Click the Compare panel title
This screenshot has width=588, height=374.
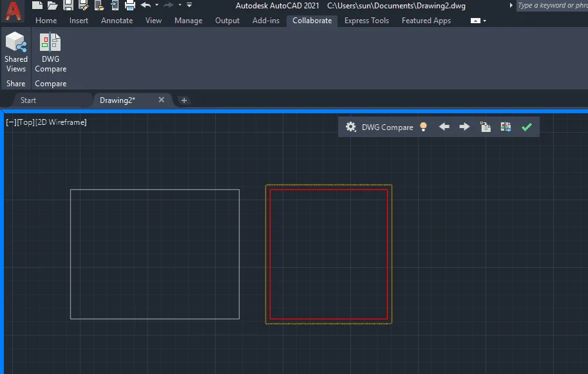tap(51, 84)
